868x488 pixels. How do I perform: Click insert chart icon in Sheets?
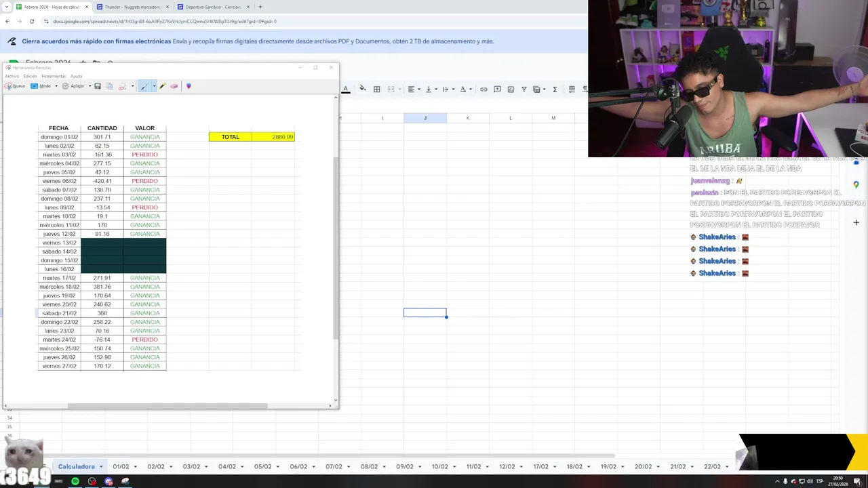coord(511,89)
